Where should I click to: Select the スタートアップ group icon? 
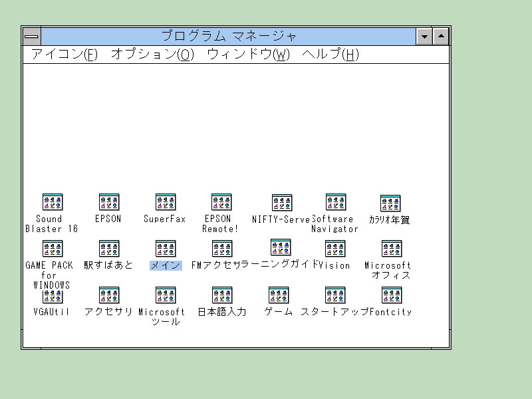[335, 295]
